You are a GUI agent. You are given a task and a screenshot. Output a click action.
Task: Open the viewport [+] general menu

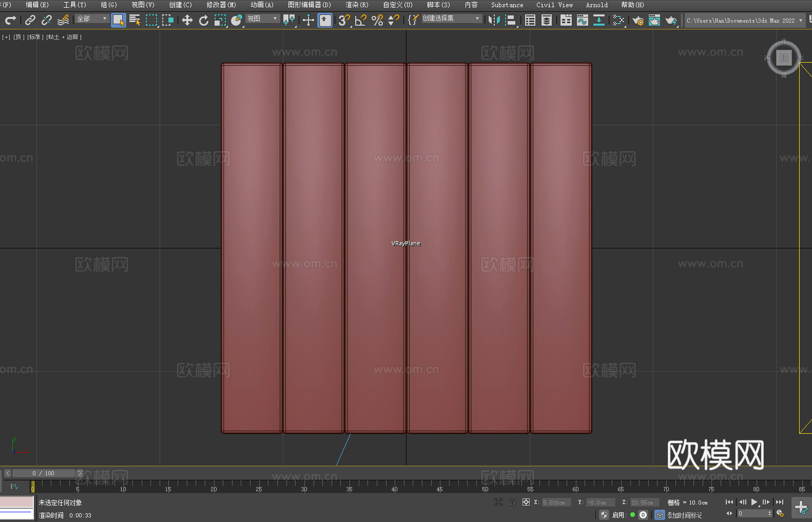pos(6,37)
